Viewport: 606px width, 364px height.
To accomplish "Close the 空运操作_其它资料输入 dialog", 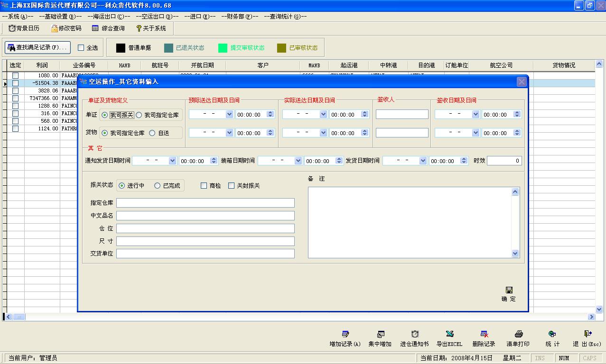I will click(522, 82).
